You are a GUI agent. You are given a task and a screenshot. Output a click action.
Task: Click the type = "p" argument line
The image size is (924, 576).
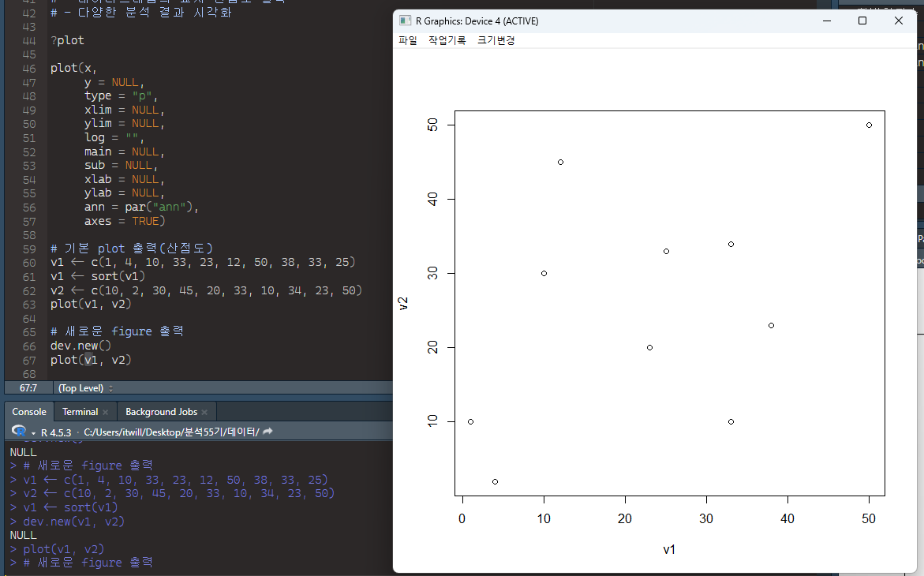coord(122,95)
